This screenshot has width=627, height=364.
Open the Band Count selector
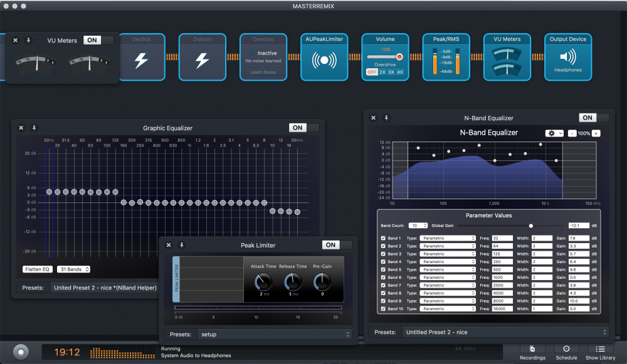pyautogui.click(x=418, y=226)
